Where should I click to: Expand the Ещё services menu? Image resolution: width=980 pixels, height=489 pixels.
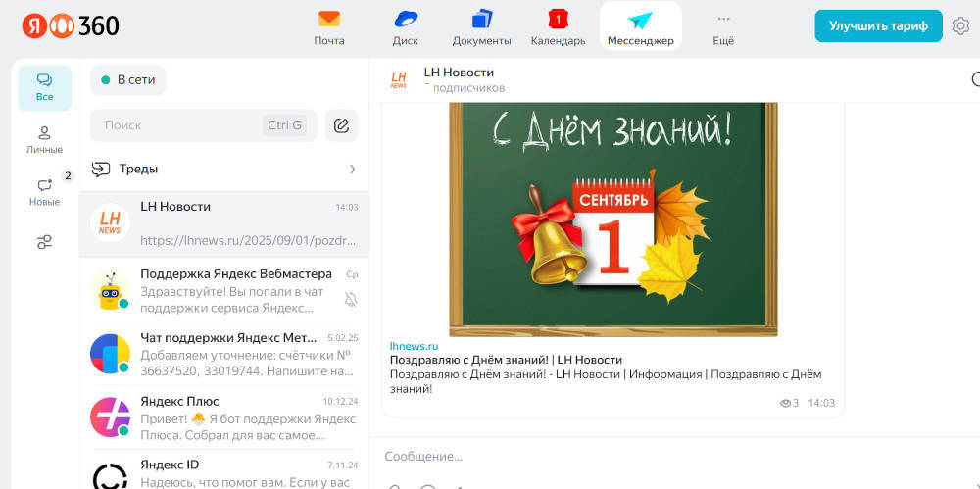click(723, 28)
